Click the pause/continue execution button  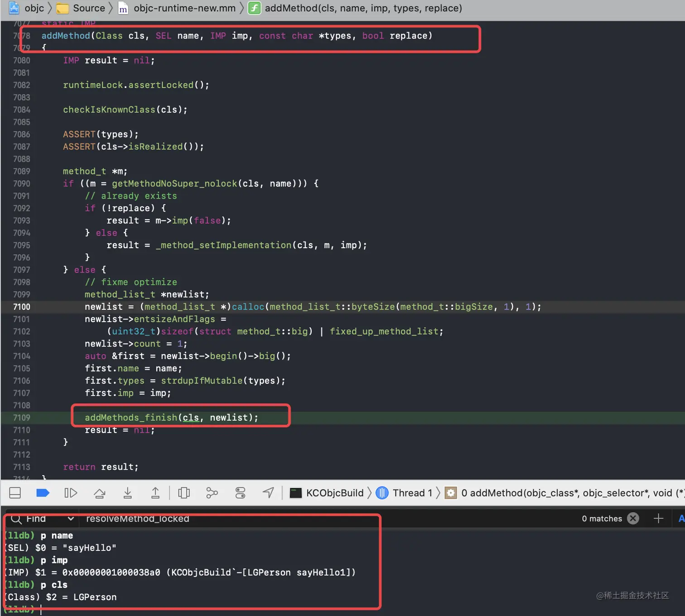click(x=71, y=493)
